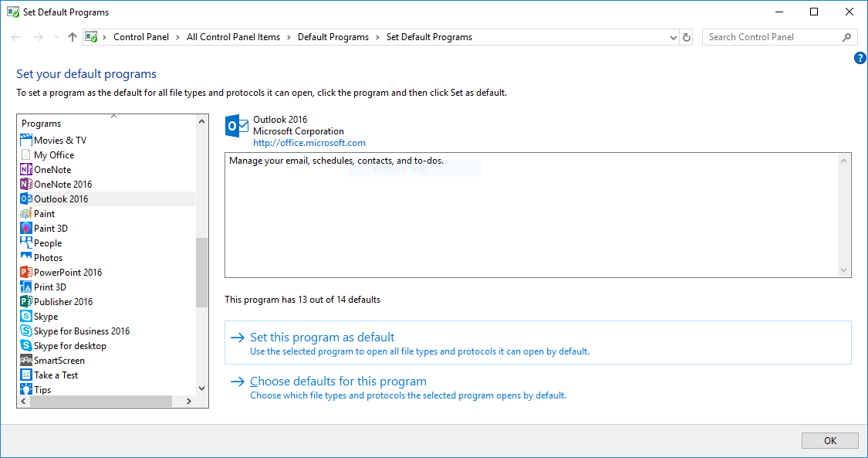The image size is (868, 458).
Task: Click the purple OneNote app icon
Action: click(x=26, y=169)
